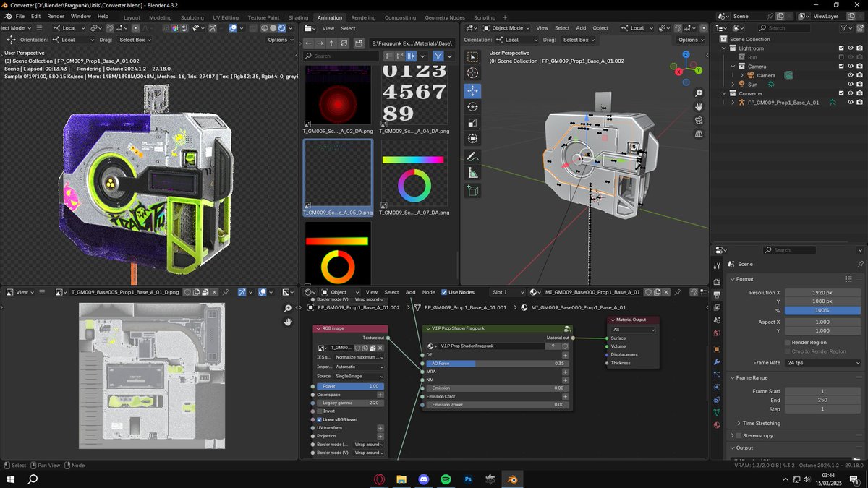Select the Transform tool
This screenshot has height=488, width=868.
(x=472, y=139)
